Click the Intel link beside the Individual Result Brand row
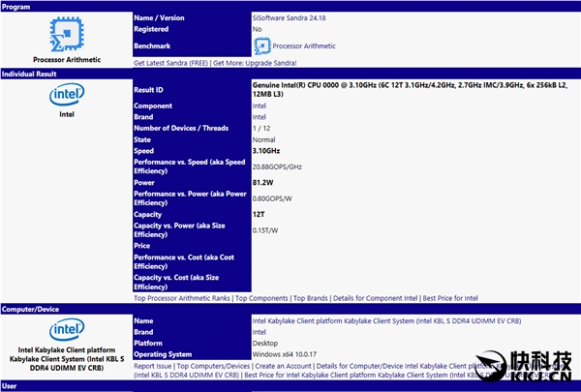Viewport: 581px width, 392px height. [x=259, y=117]
